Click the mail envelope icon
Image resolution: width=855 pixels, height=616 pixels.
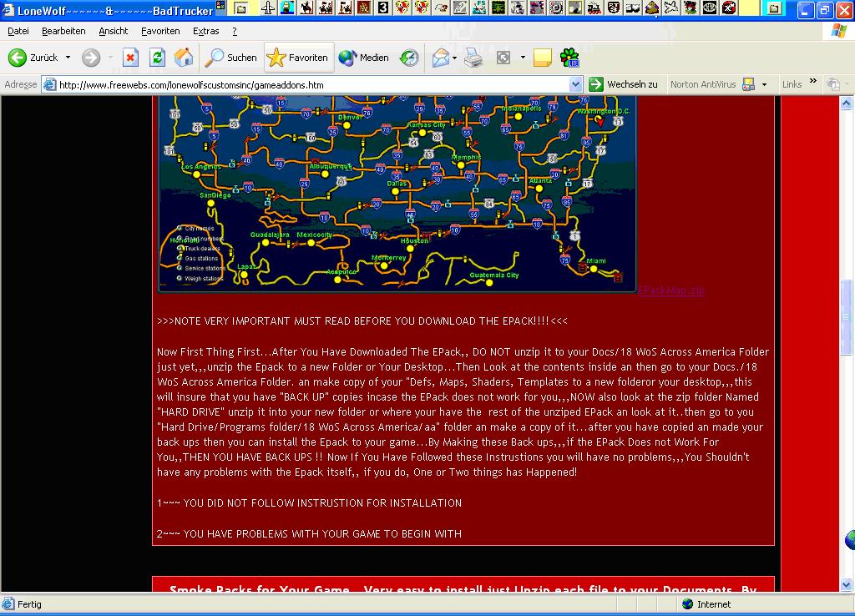pos(439,58)
